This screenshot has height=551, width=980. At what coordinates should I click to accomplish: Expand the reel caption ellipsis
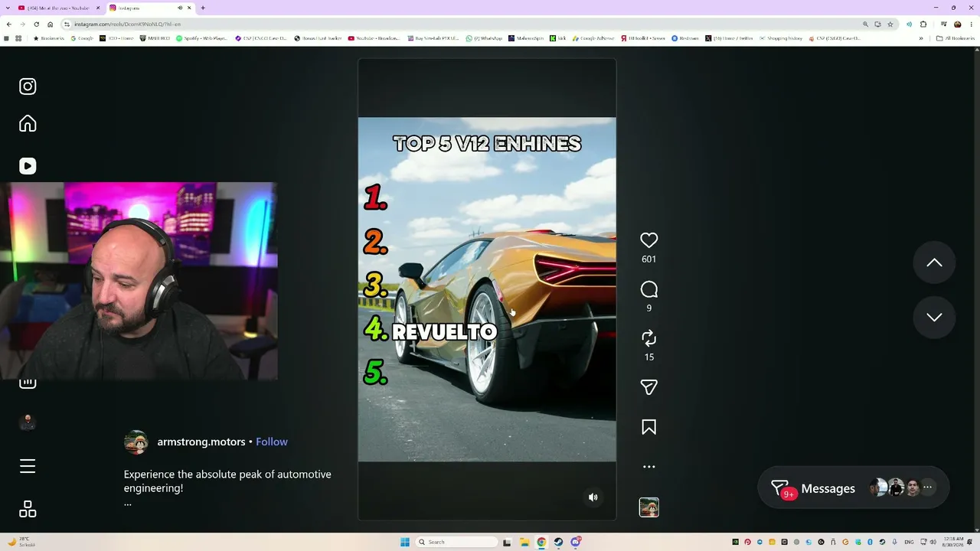(x=128, y=503)
